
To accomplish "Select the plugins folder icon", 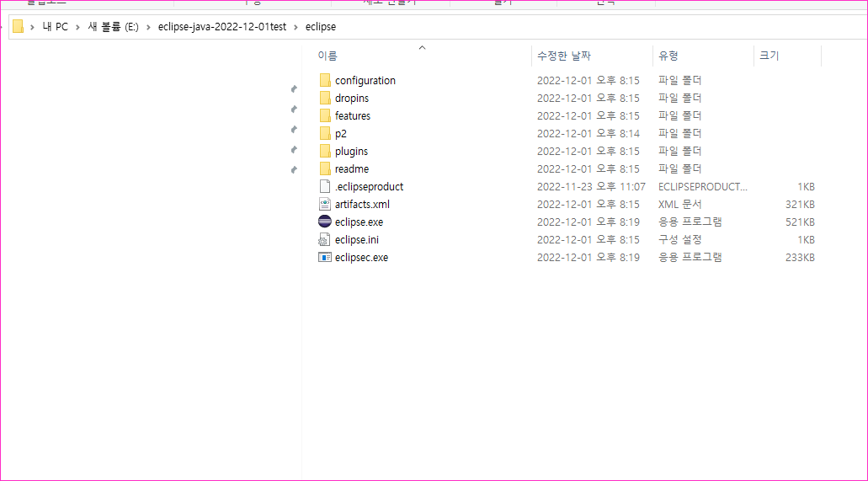I will 325,152.
